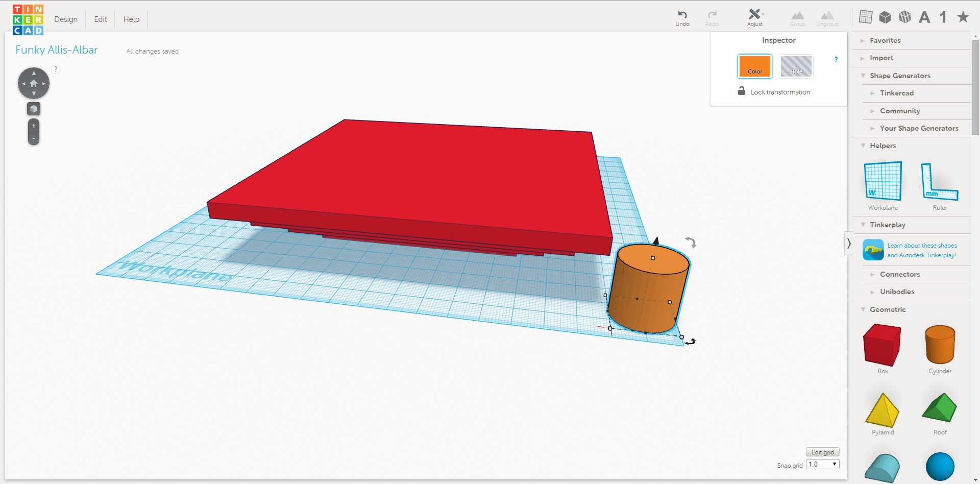Open the numbers shapes icon 1
980x484 pixels.
[x=943, y=17]
